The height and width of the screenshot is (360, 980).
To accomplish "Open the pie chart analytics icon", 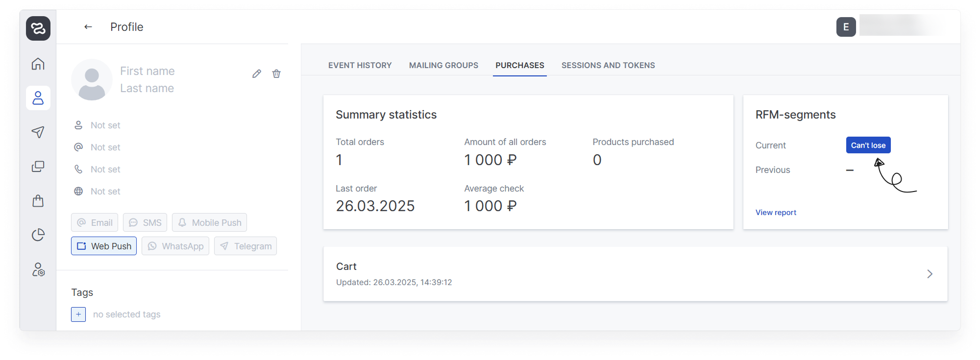I will 38,235.
